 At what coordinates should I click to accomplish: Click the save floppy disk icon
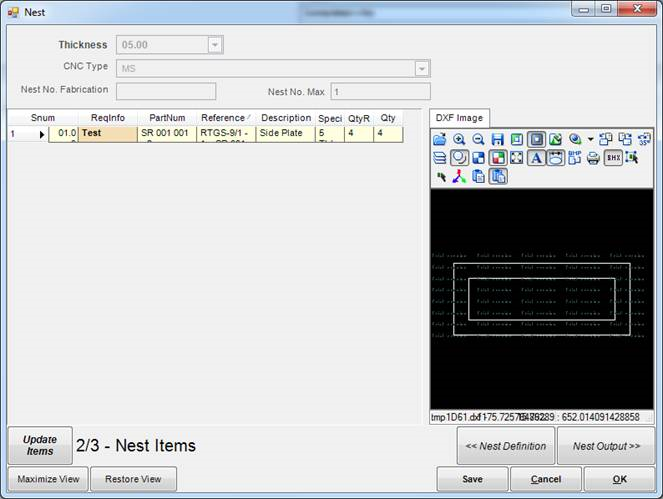[x=497, y=140]
